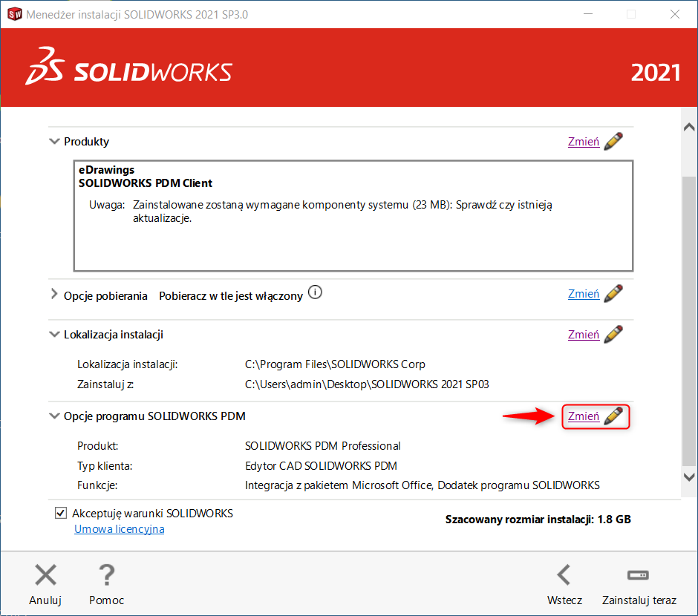Click pencil icon next to Produkty
Screen dimensions: 698x616
613,142
